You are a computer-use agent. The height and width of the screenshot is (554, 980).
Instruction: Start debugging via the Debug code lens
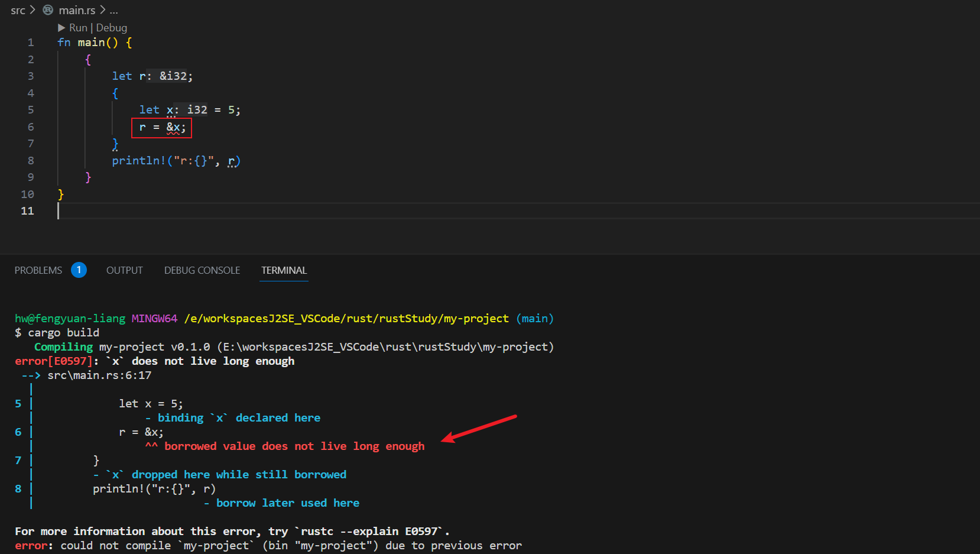[111, 28]
